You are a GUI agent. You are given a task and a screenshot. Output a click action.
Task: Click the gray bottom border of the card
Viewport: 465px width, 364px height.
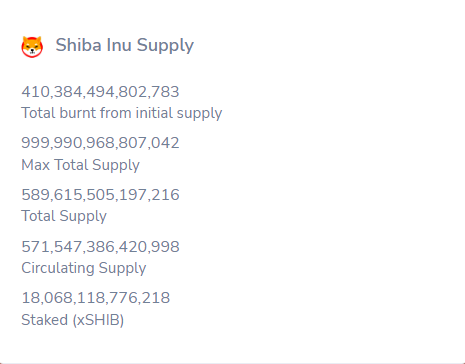pos(232,363)
